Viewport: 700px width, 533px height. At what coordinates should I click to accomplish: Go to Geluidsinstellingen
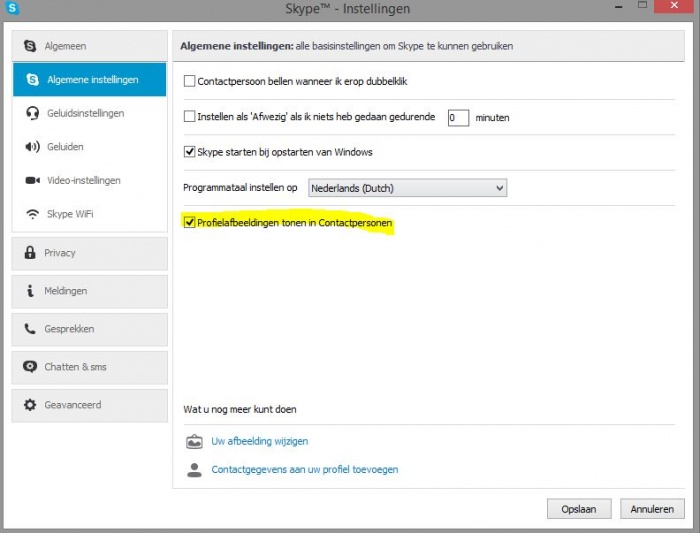click(89, 113)
